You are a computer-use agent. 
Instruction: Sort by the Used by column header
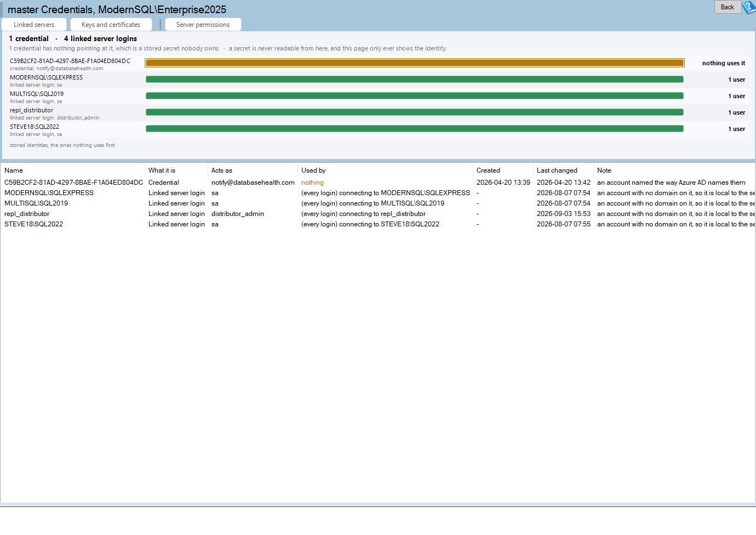[313, 170]
